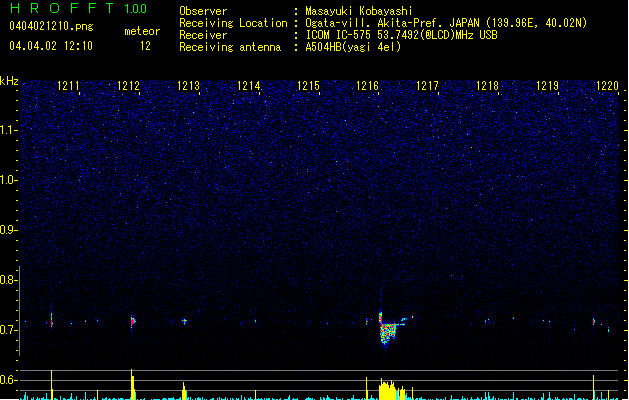
Task: Click time axis label 1220
Action: [x=607, y=86]
